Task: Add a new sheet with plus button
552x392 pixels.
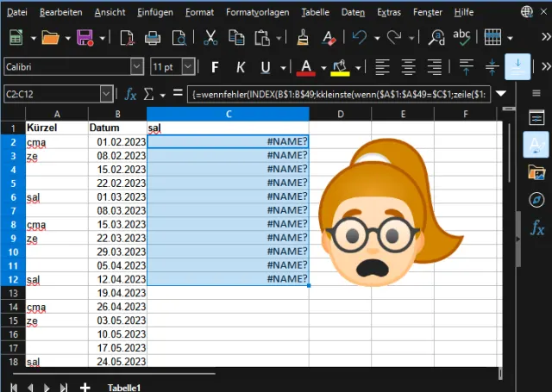Action: pyautogui.click(x=85, y=387)
